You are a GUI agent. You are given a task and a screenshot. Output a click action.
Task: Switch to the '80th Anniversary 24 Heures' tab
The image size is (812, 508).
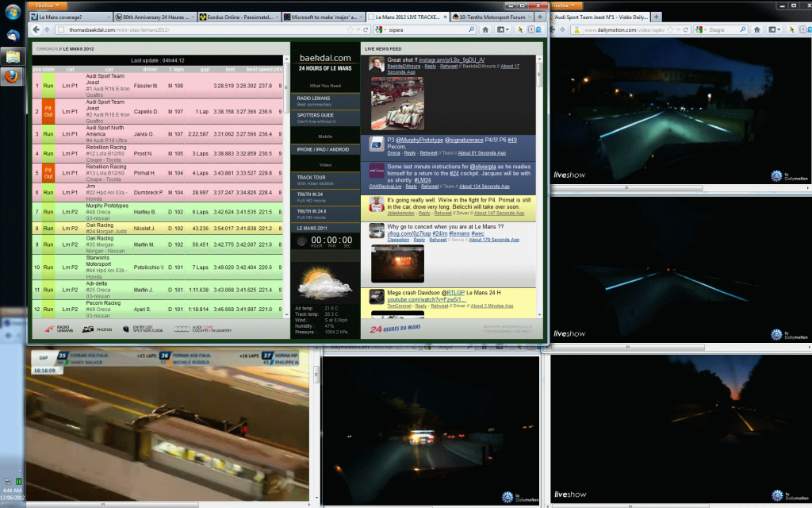tap(155, 17)
